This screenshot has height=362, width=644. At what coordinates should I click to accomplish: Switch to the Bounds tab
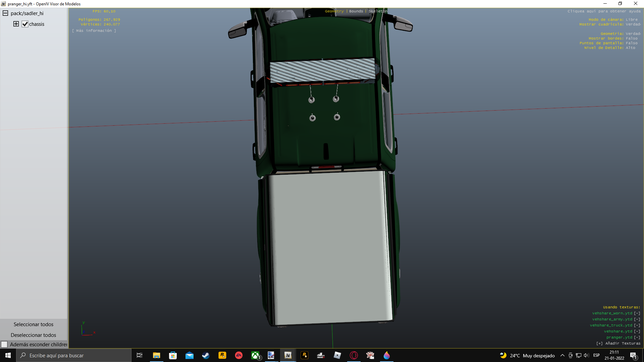click(356, 11)
